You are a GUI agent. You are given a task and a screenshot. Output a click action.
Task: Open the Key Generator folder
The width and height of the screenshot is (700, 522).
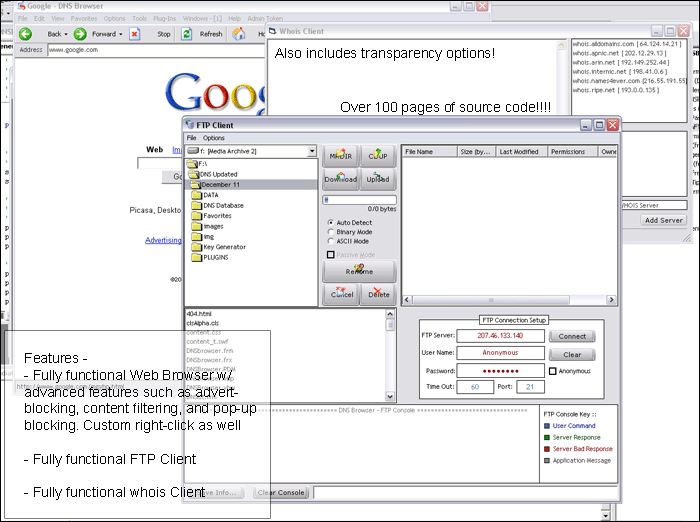[224, 246]
